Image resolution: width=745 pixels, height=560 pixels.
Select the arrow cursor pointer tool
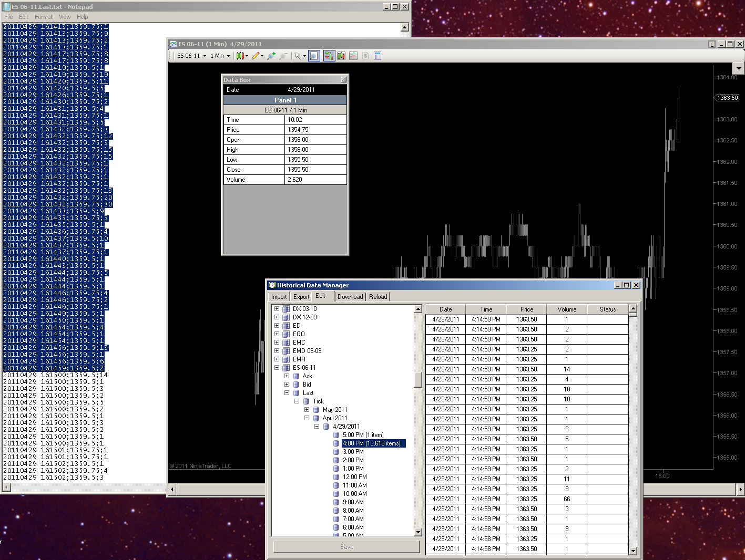(298, 56)
